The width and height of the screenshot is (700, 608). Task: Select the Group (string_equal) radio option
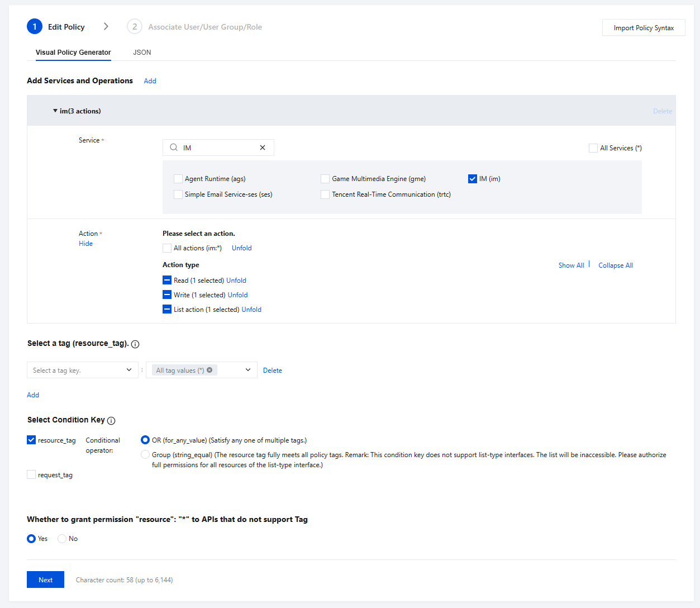(145, 454)
